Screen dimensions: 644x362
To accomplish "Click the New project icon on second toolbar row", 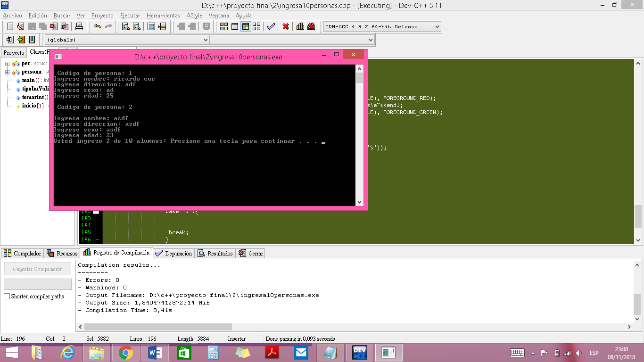I will coord(10,40).
